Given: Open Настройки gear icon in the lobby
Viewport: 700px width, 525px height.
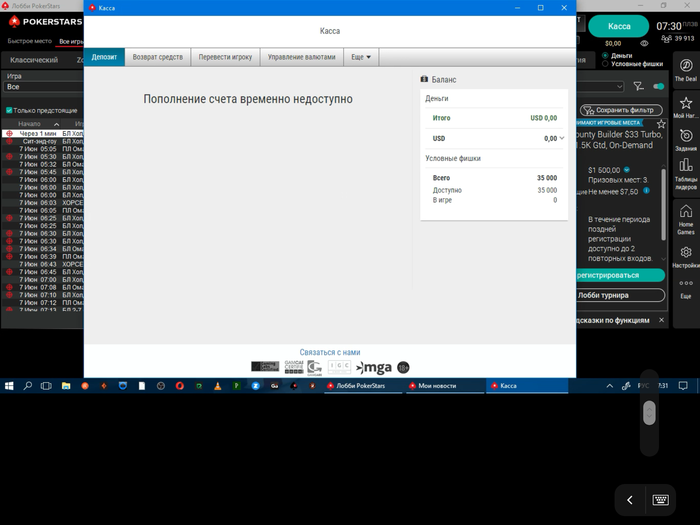Looking at the screenshot, I should 686,257.
